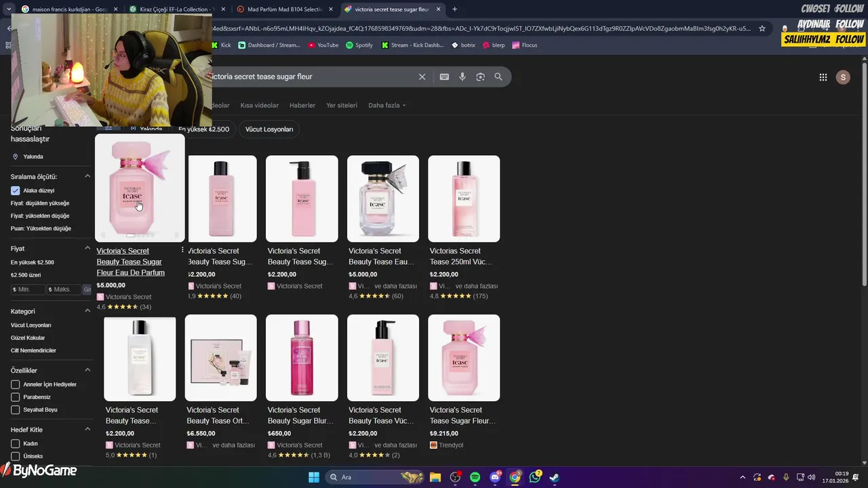
Task: Check the Seyahat Boyu filter
Action: click(15, 410)
